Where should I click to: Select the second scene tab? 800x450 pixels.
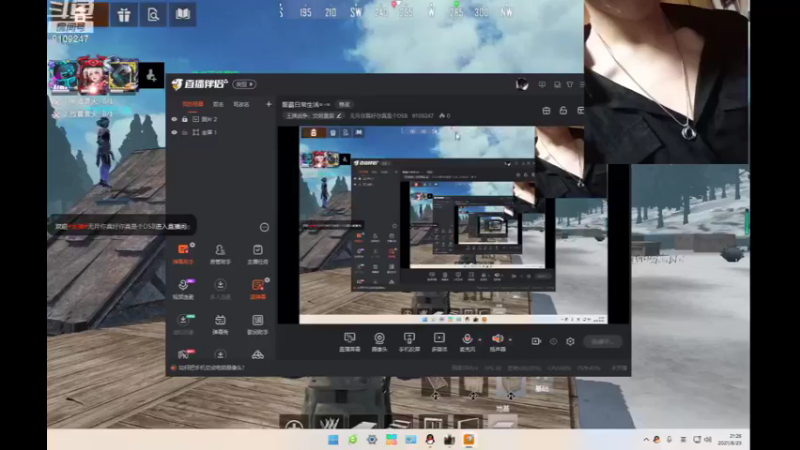pyautogui.click(x=218, y=104)
